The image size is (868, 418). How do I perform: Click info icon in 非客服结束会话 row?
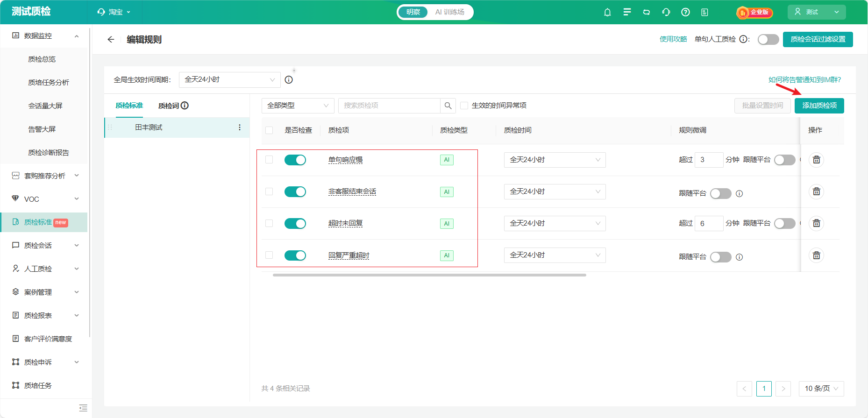point(739,193)
